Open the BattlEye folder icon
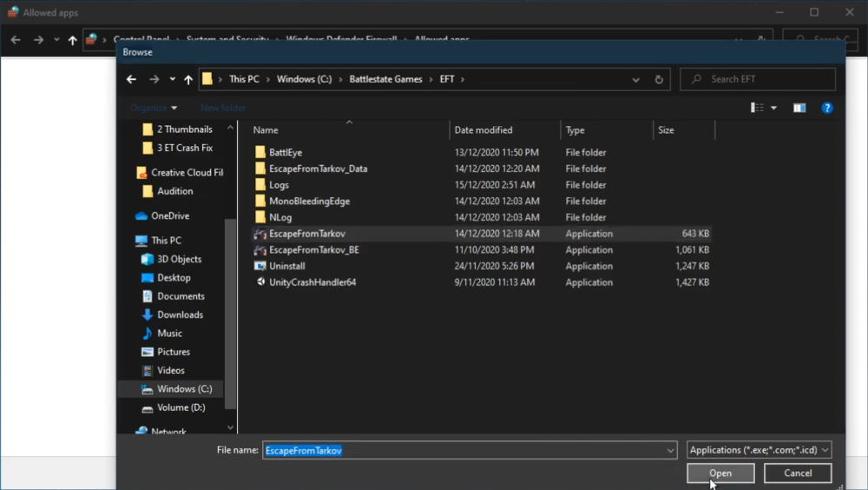The height and width of the screenshot is (490, 868). [x=260, y=153]
